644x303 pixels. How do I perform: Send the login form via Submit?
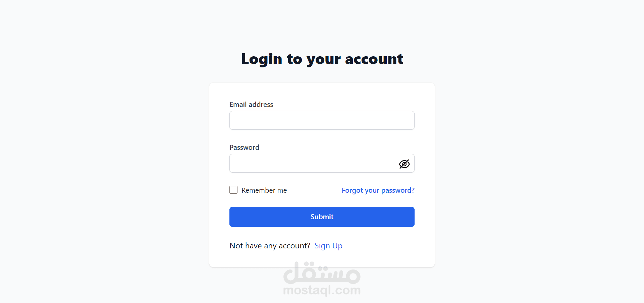click(x=322, y=217)
